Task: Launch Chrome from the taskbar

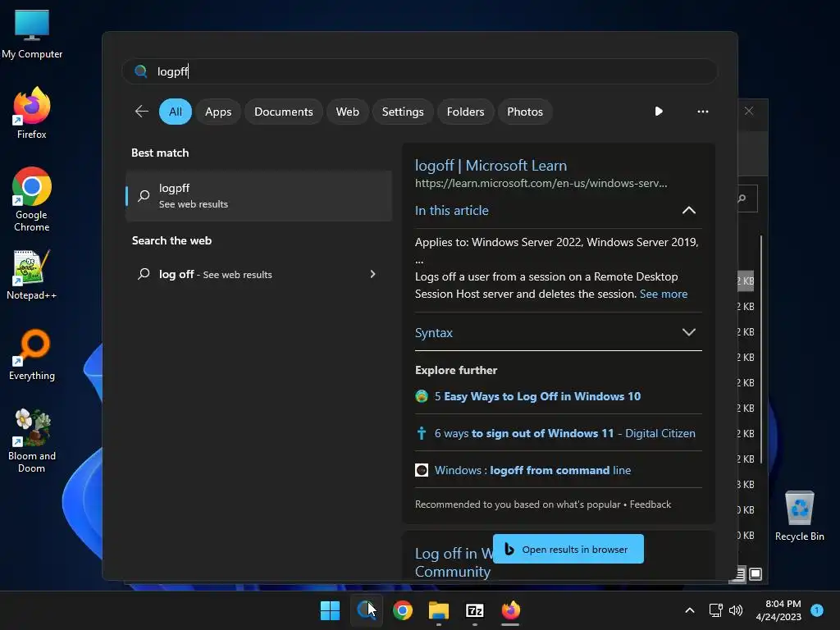Action: 402,610
